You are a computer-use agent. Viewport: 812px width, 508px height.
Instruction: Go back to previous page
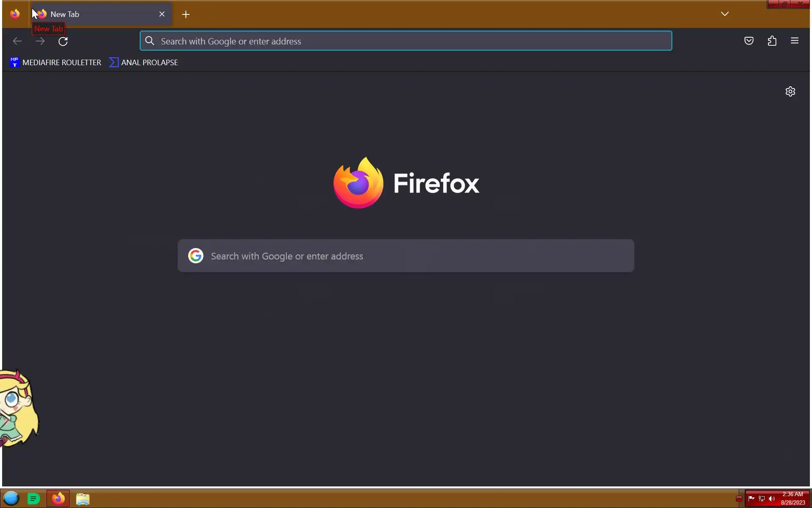[17, 41]
